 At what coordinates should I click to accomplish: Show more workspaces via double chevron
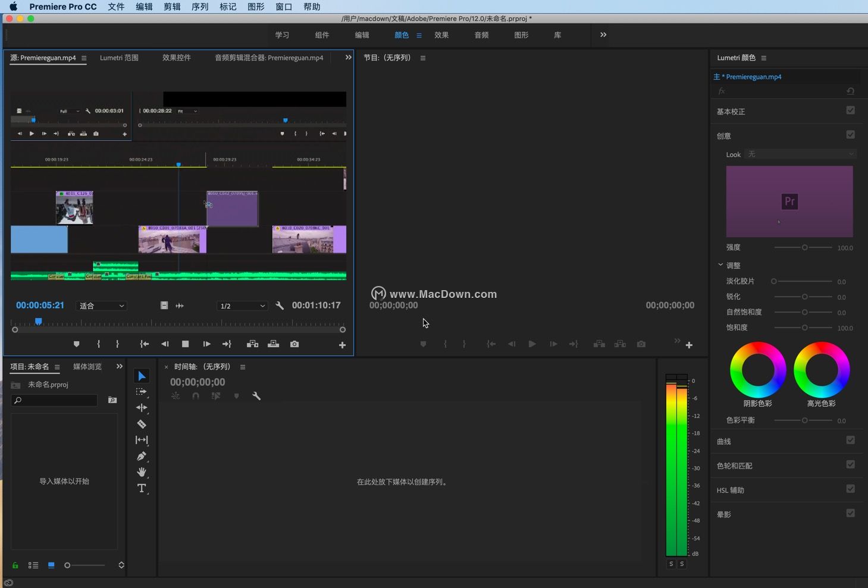pos(603,34)
